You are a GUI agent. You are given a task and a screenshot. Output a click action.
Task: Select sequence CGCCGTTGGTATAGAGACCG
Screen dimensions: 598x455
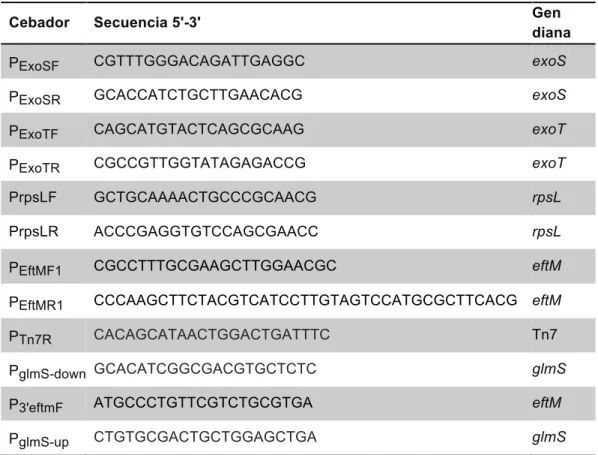pos(199,163)
